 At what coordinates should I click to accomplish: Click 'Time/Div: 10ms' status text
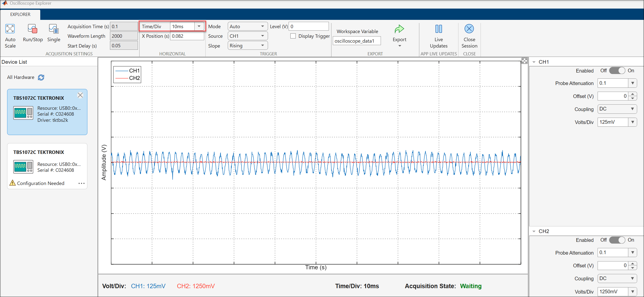357,286
